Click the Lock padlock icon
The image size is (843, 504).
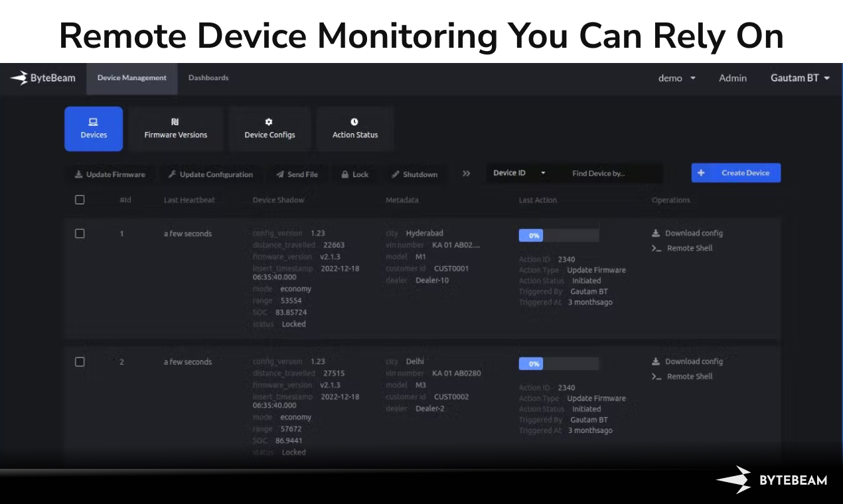click(345, 174)
